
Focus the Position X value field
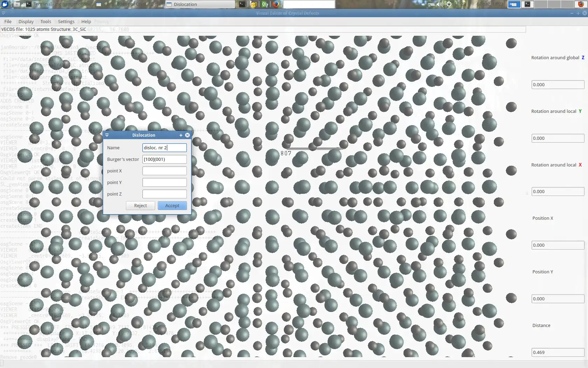[x=558, y=245]
